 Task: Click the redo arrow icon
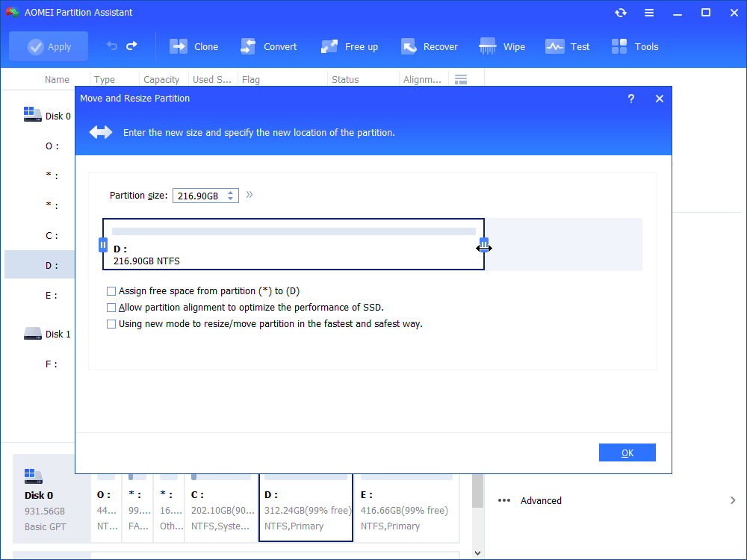point(131,46)
